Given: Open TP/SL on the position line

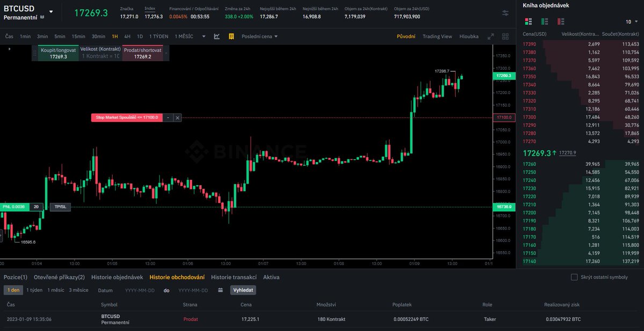Looking at the screenshot, I should [60, 207].
